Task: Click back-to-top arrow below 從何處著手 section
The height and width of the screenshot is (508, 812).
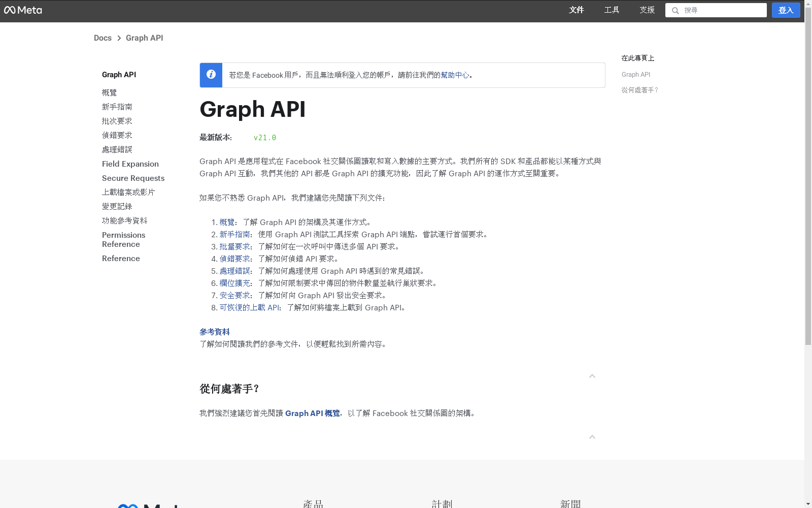Action: (592, 437)
